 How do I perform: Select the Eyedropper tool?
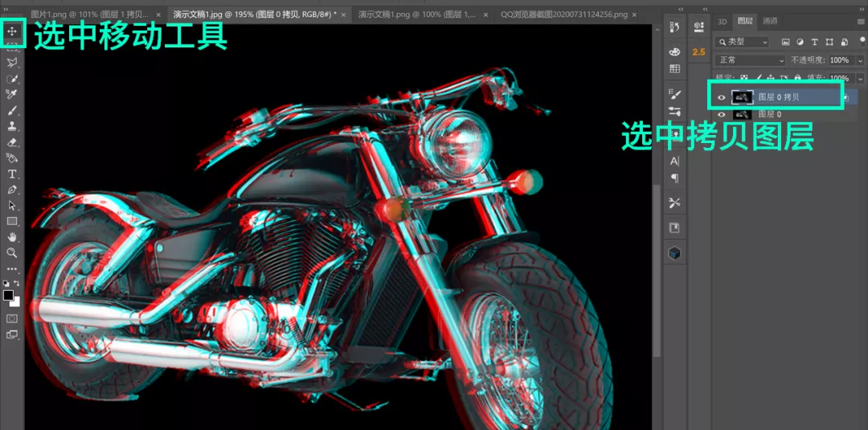point(11,93)
